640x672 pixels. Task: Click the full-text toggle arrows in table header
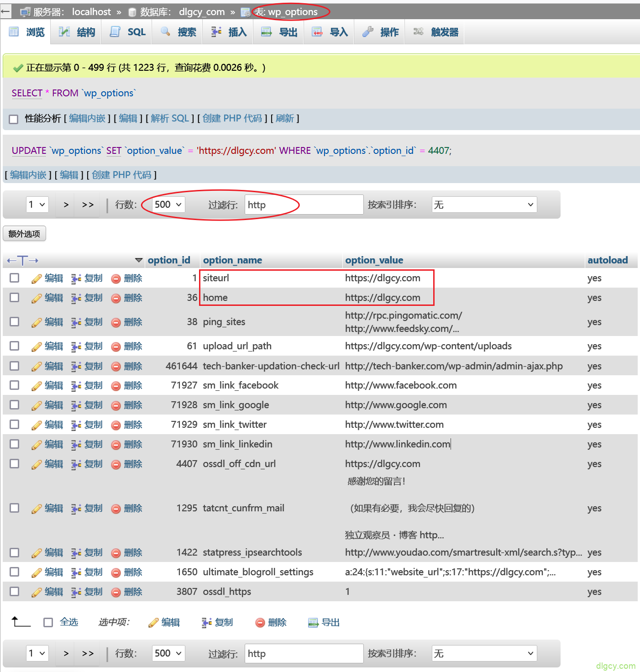(22, 261)
